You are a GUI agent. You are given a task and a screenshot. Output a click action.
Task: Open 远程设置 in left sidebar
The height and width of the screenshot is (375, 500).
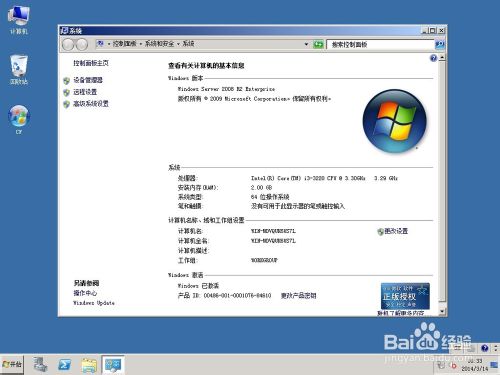point(85,92)
